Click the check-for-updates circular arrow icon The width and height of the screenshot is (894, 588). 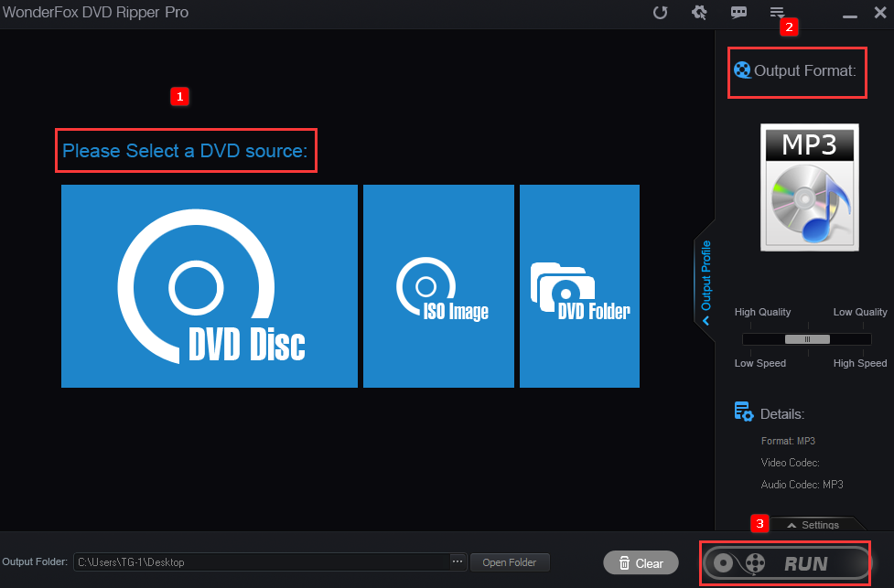[x=660, y=13]
